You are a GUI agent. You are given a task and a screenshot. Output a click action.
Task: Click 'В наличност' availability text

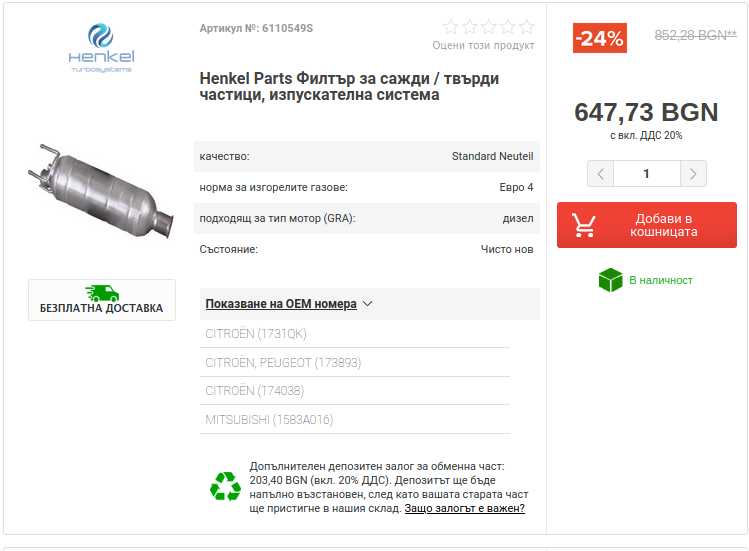tap(661, 281)
